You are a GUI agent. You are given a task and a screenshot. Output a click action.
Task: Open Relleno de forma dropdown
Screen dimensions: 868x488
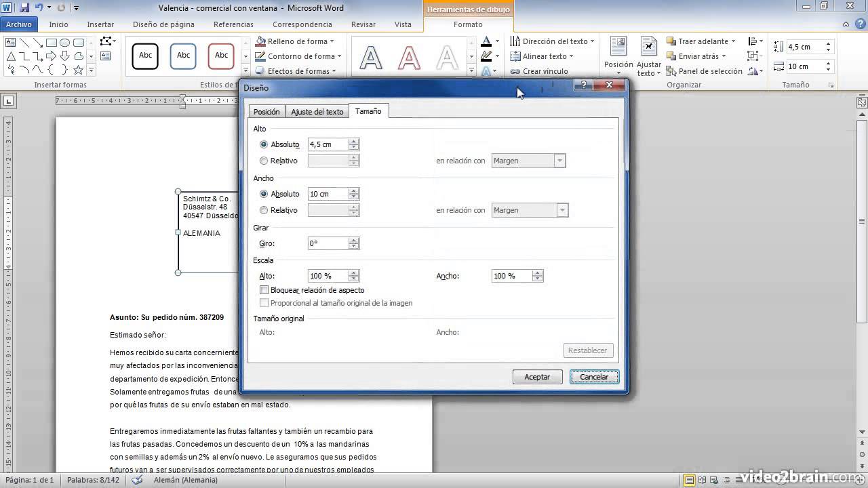coord(295,41)
